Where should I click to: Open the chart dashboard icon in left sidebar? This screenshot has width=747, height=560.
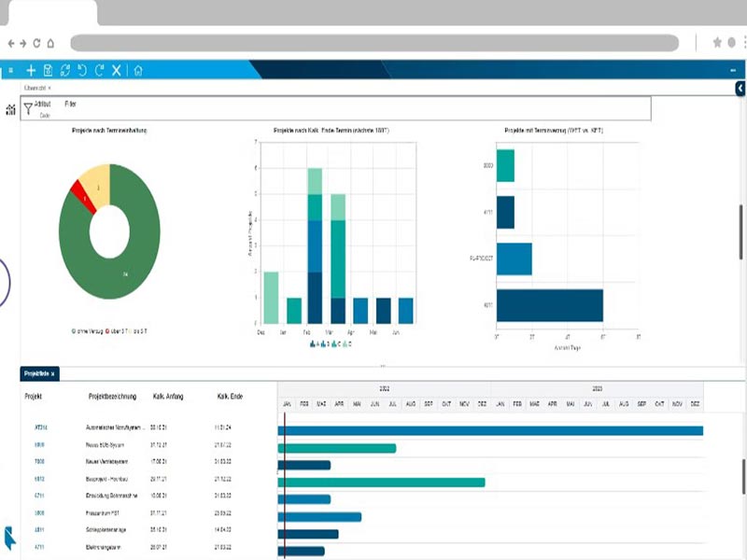[10, 109]
